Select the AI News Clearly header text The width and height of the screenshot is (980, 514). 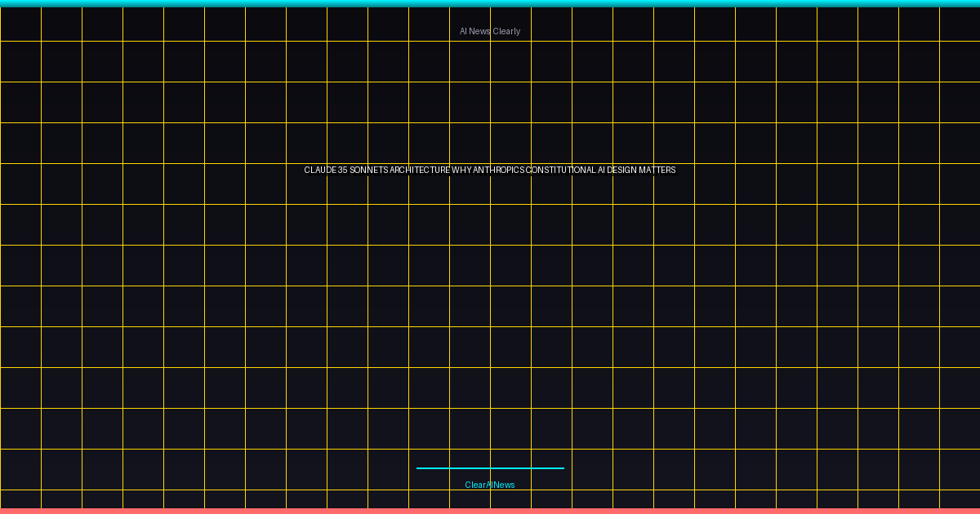tap(489, 30)
